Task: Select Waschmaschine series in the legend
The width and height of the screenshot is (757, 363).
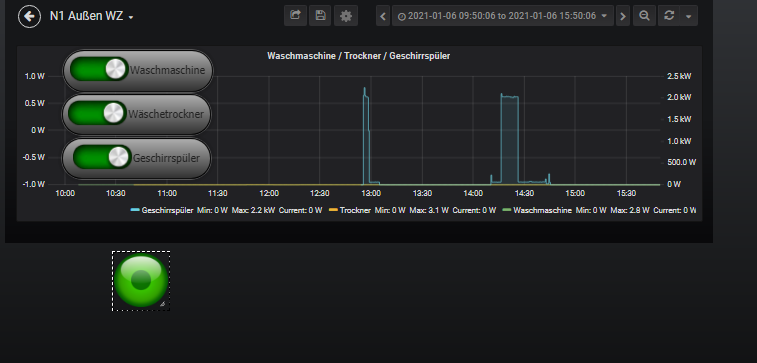Action: [542, 210]
